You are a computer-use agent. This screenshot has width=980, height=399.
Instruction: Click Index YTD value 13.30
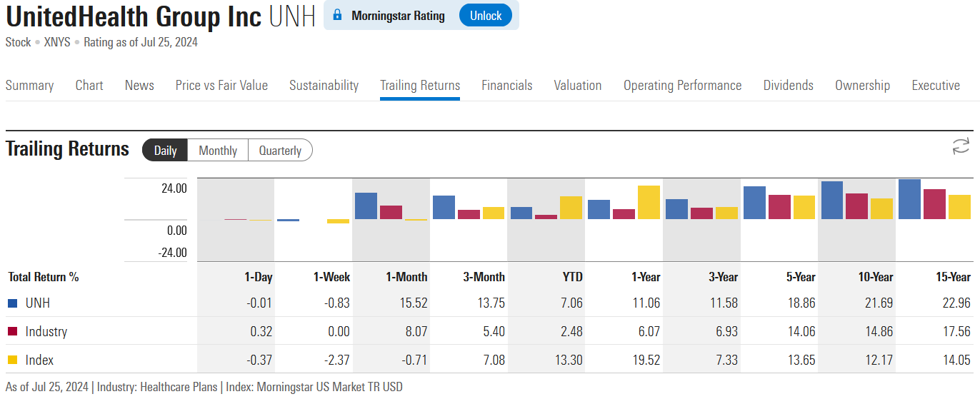tap(568, 360)
